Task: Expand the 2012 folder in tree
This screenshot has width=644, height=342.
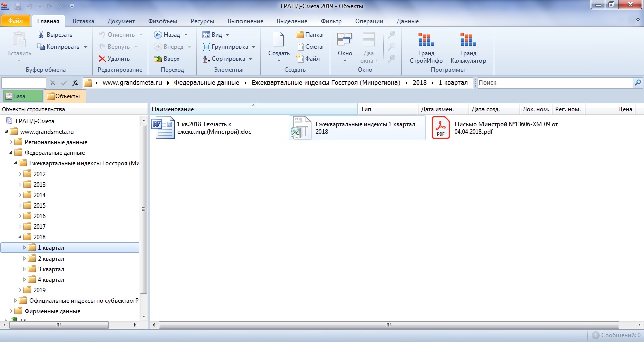Action: pos(20,174)
